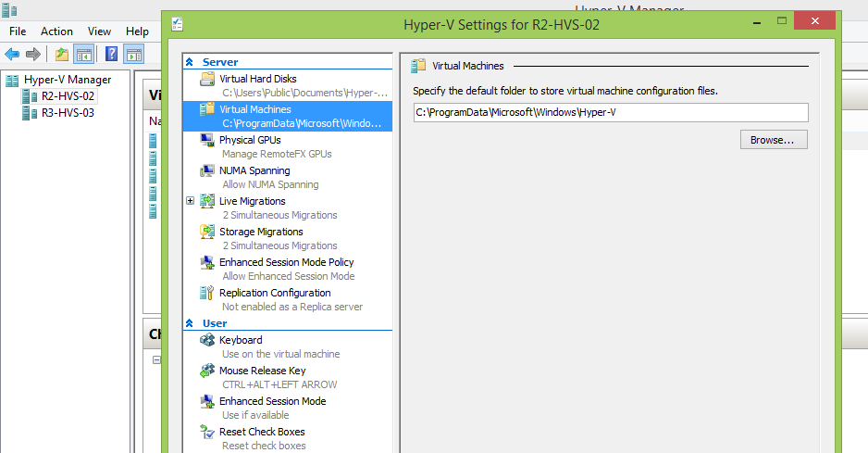Click the Physical GPUs icon
This screenshot has height=453, width=868.
coord(207,140)
